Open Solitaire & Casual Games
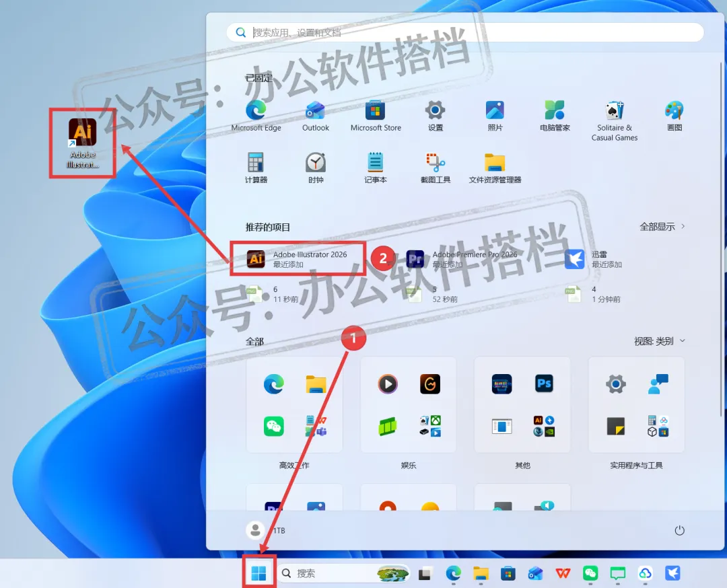The height and width of the screenshot is (588, 727). [x=615, y=120]
